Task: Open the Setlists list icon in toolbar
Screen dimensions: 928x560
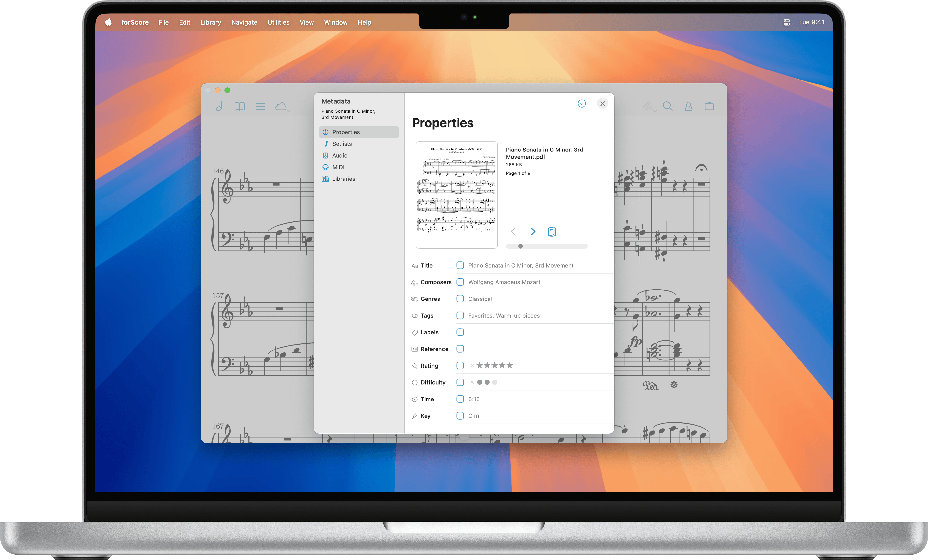Action: tap(260, 107)
